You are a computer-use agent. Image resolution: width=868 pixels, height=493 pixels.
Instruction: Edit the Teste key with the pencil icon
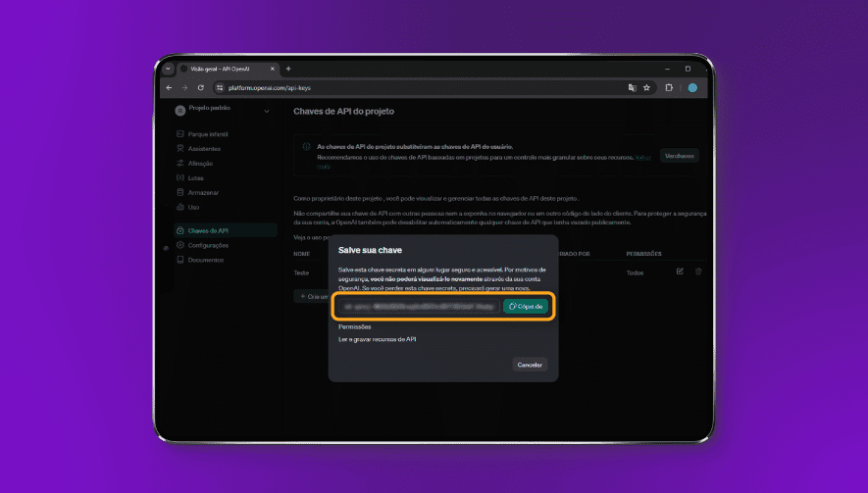coord(680,271)
